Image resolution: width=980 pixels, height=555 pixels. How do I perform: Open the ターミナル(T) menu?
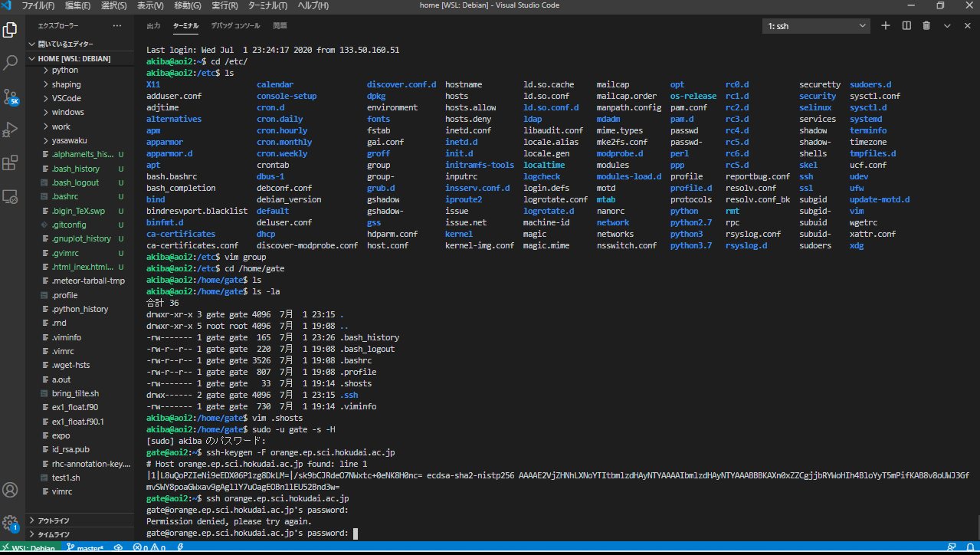[x=269, y=5]
